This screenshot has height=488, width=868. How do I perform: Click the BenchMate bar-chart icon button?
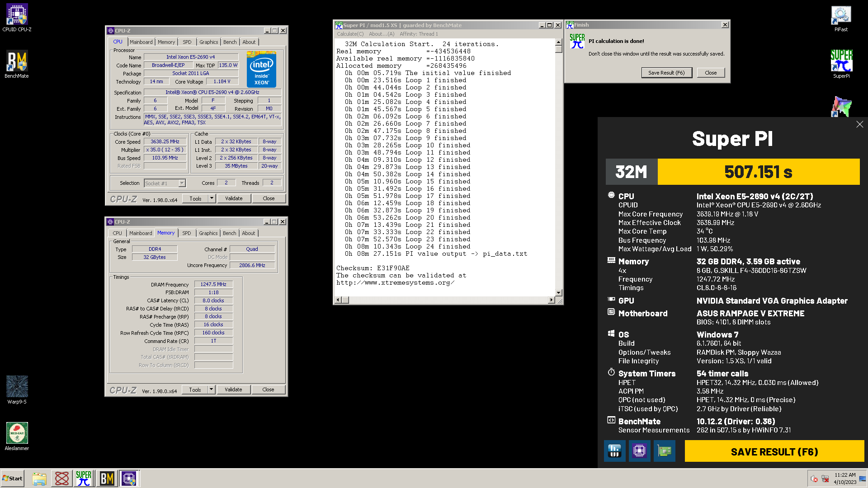point(614,450)
